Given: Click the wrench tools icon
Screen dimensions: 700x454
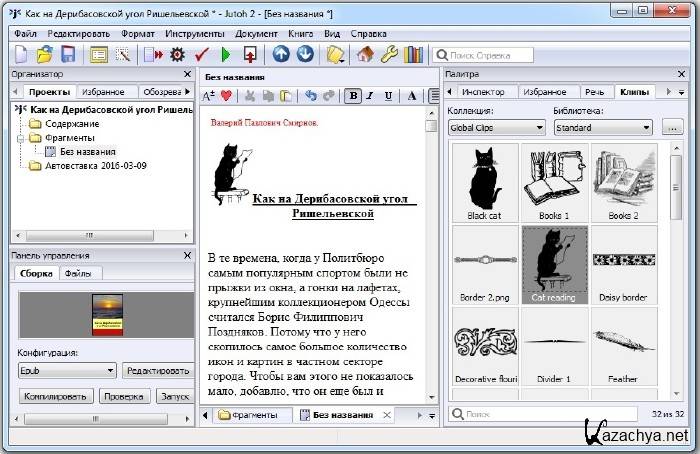Looking at the screenshot, I should 389,54.
